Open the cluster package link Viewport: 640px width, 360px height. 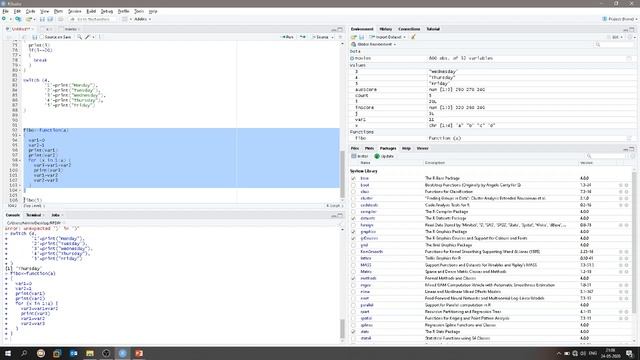367,198
